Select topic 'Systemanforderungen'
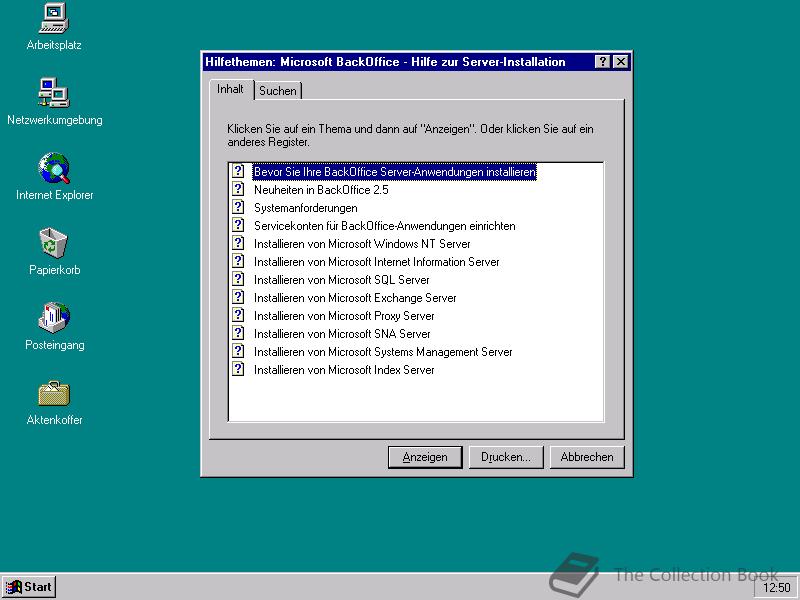The height and width of the screenshot is (600, 800). (x=306, y=208)
